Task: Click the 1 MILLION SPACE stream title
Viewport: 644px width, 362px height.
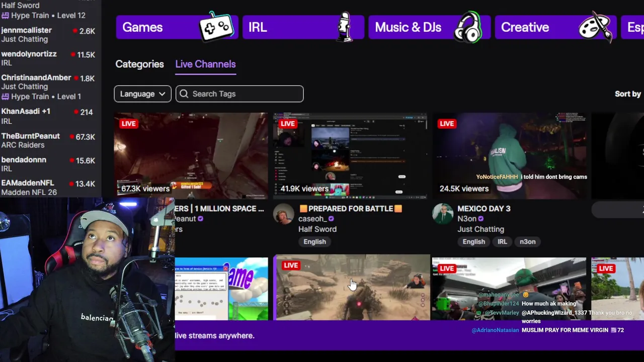Action: click(x=219, y=208)
